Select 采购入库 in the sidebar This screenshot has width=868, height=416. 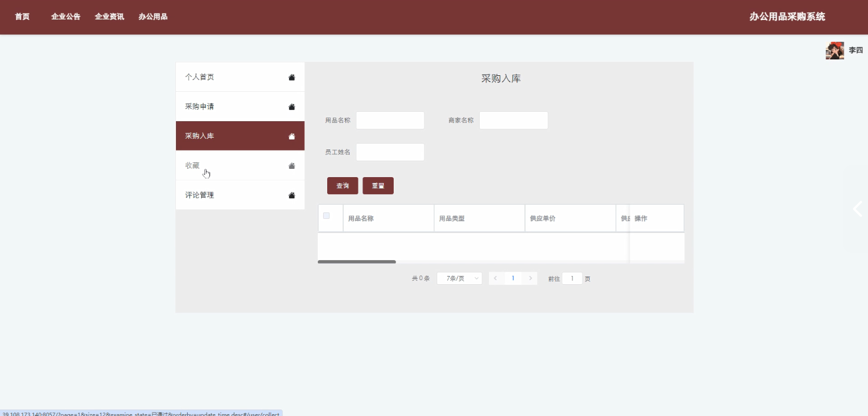(240, 136)
